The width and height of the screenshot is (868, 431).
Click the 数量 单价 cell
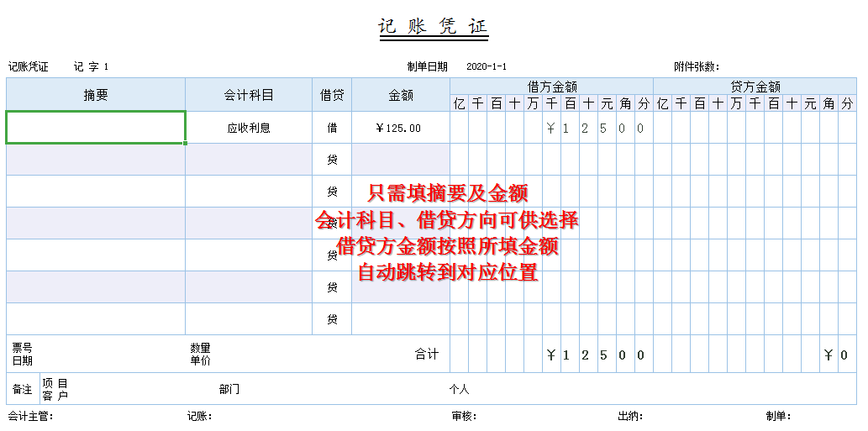click(x=200, y=354)
